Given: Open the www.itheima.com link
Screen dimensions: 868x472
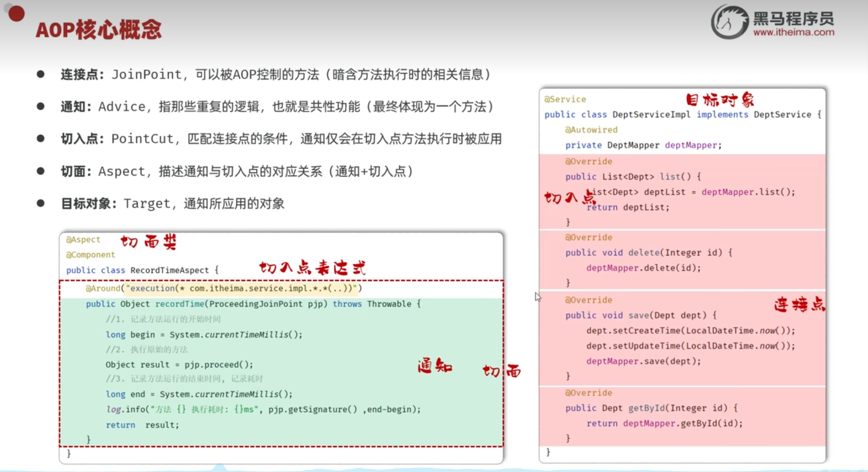Looking at the screenshot, I should click(x=793, y=31).
